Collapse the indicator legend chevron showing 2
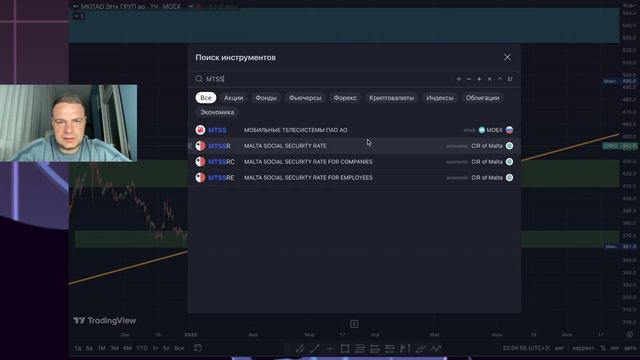Image resolution: width=640 pixels, height=360 pixels. click(79, 16)
